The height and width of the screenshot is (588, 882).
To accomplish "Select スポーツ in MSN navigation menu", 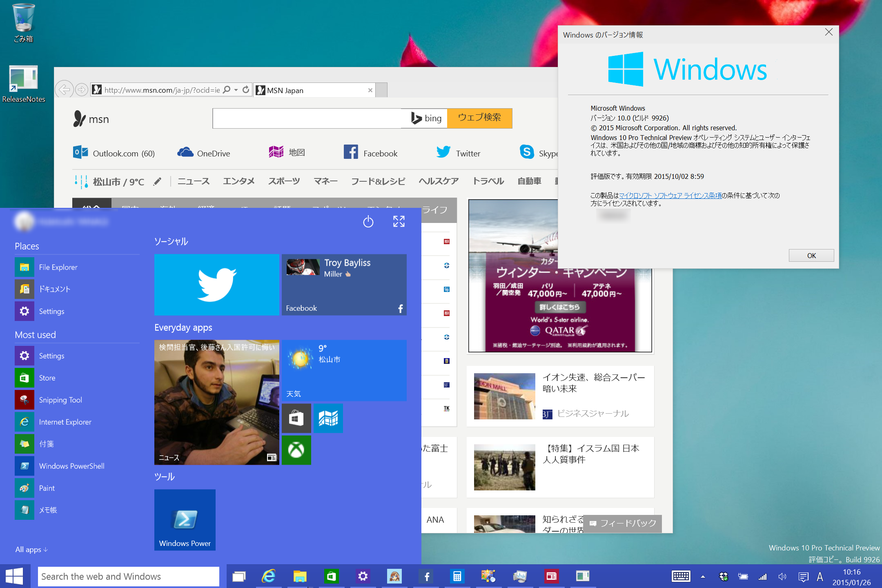I will click(284, 181).
